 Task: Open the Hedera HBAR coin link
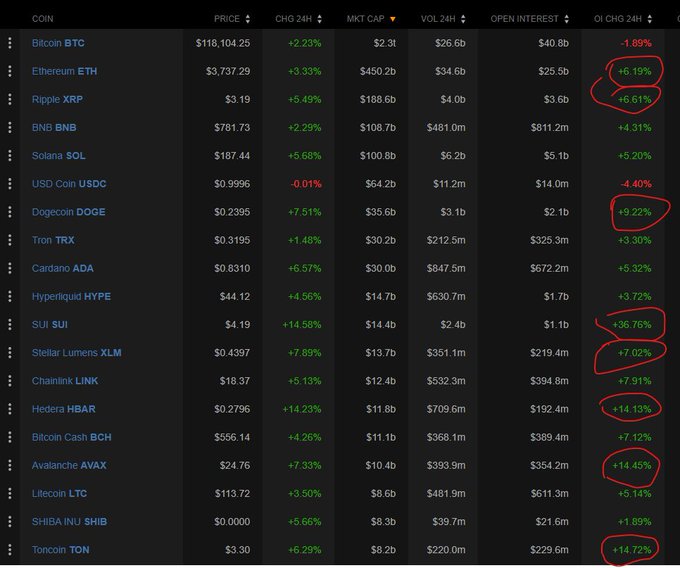click(63, 409)
